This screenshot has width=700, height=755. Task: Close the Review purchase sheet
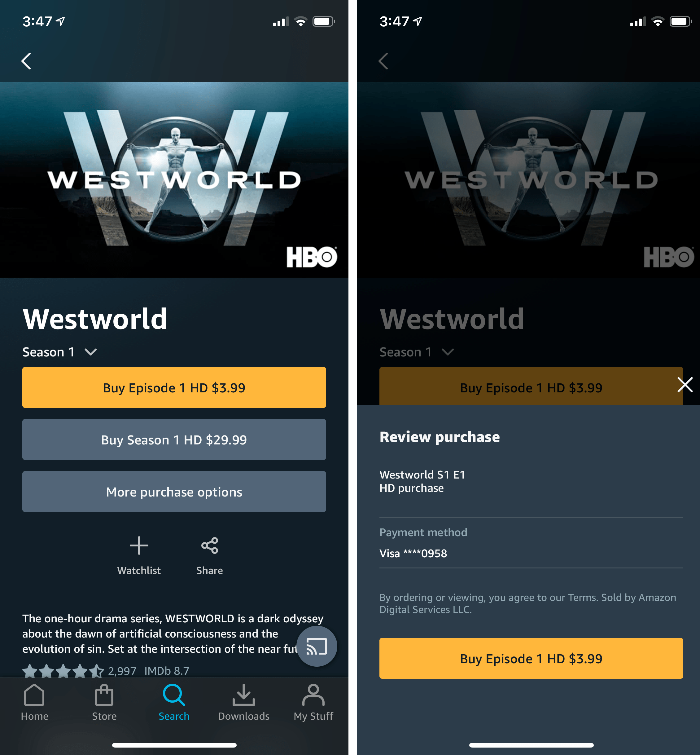pyautogui.click(x=685, y=385)
